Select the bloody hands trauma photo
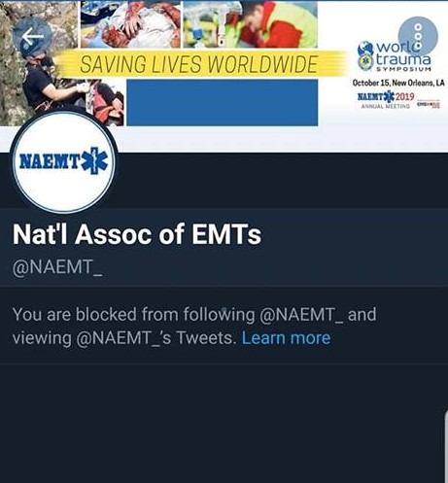448x483 pixels. (130, 24)
